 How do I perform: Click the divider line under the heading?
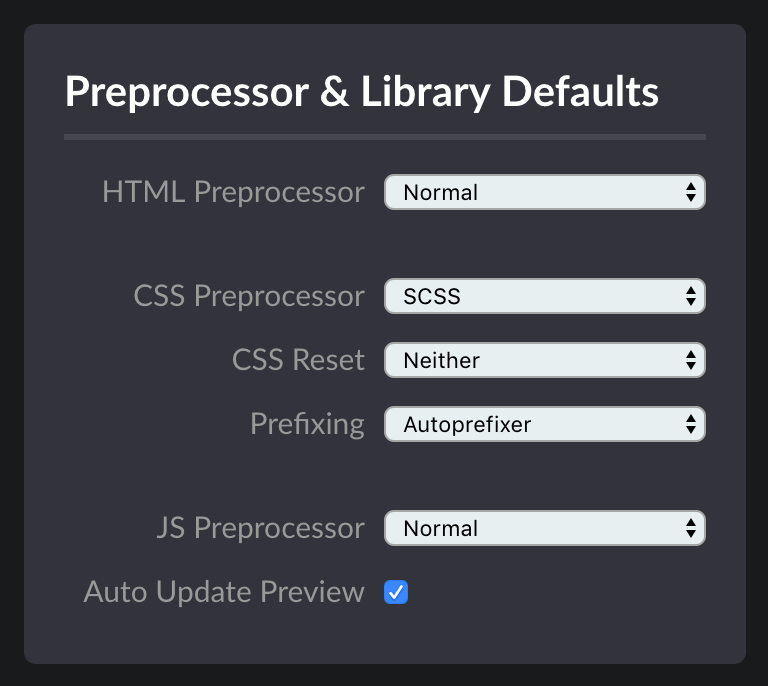[384, 137]
